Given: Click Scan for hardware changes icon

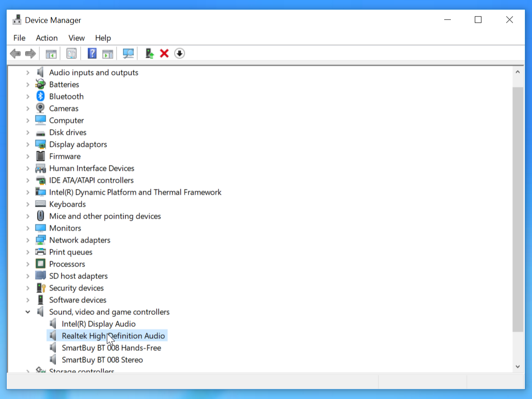Looking at the screenshot, I should coord(129,54).
